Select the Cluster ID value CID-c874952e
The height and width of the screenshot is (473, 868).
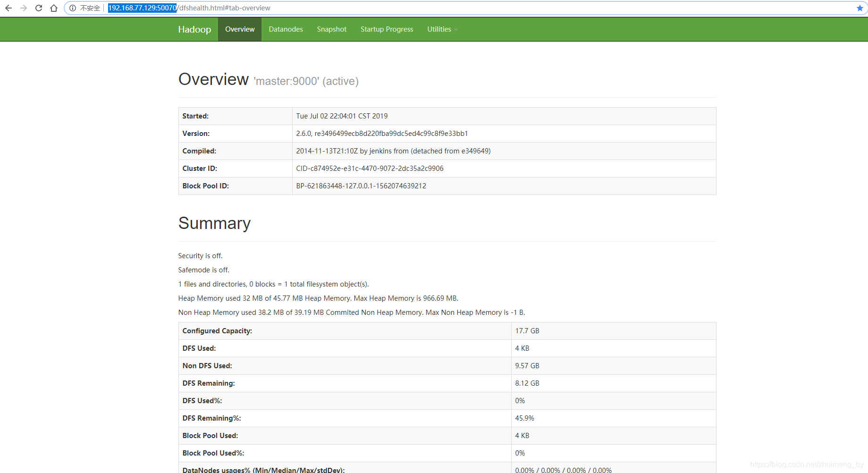point(370,169)
